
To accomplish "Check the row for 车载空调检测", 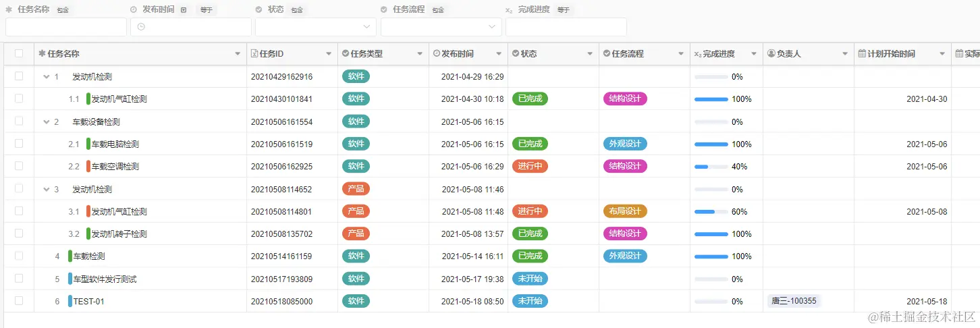I will [x=19, y=166].
